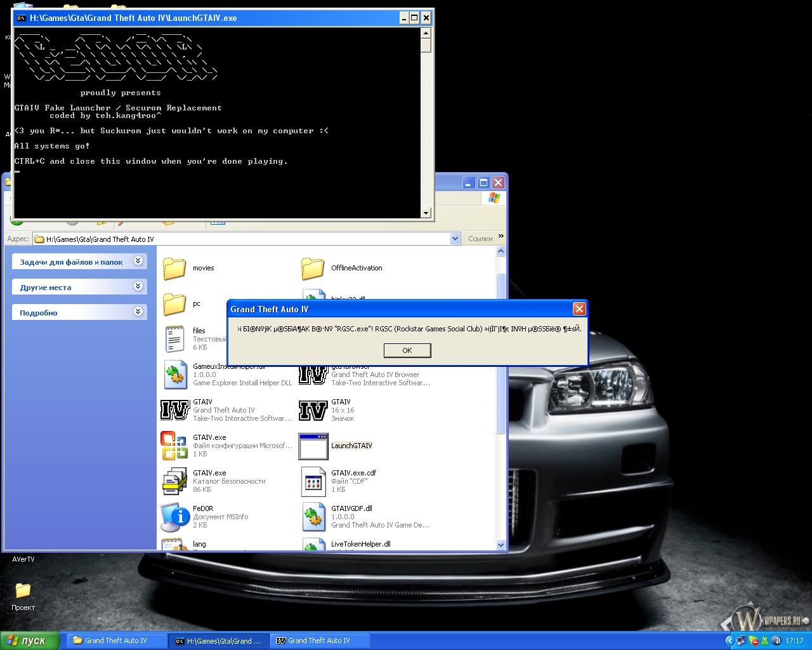
Task: Select the OfflineActivation folder icon
Action: 313,269
